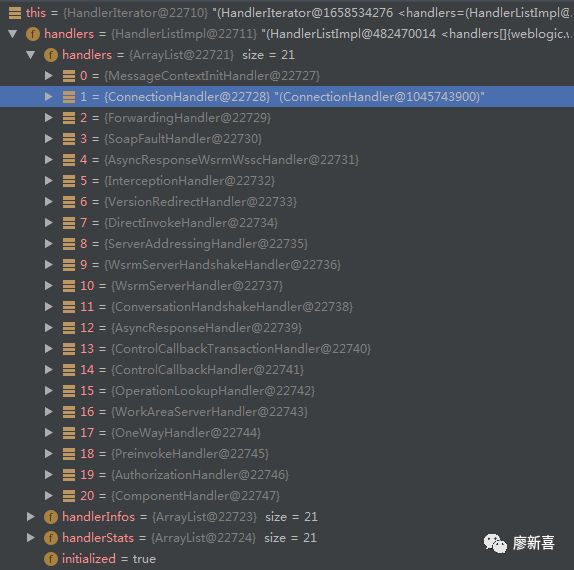This screenshot has height=570, width=574.
Task: Expand element 7 DirectInvokeHandler
Action: point(48,223)
